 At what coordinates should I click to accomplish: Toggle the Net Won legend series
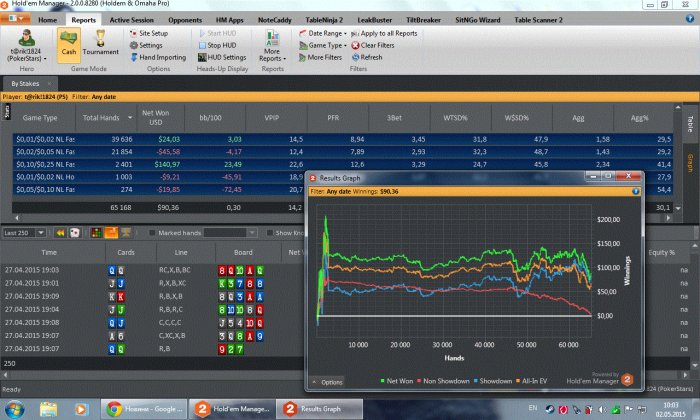pos(396,381)
